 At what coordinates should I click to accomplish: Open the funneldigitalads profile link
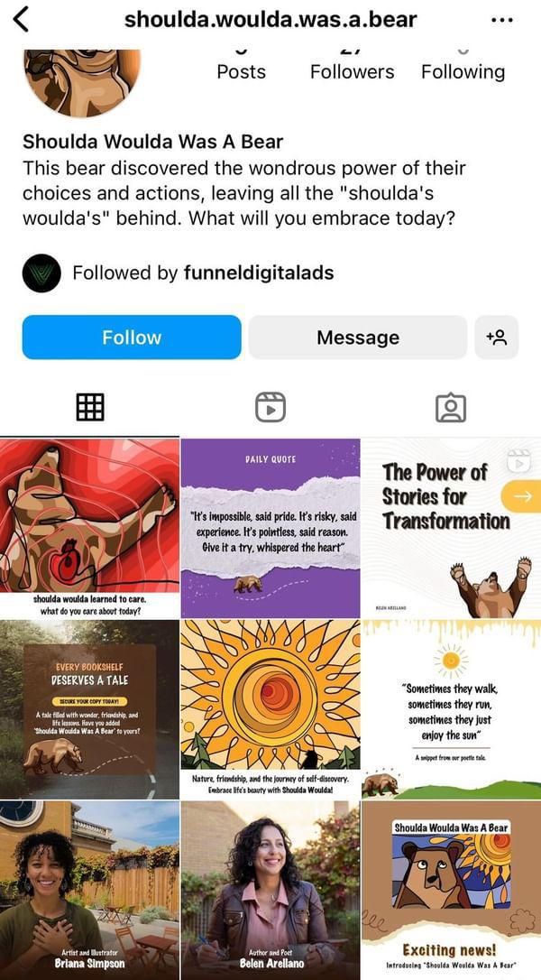(x=259, y=273)
